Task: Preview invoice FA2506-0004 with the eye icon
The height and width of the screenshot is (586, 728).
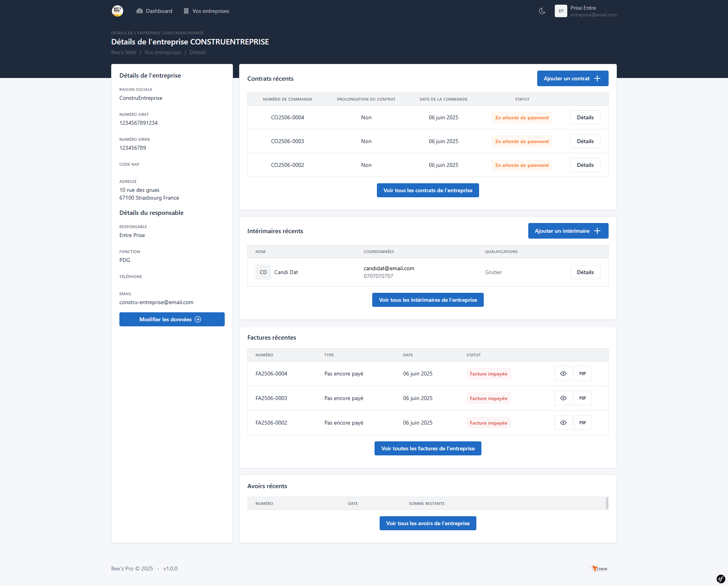Action: (x=563, y=373)
